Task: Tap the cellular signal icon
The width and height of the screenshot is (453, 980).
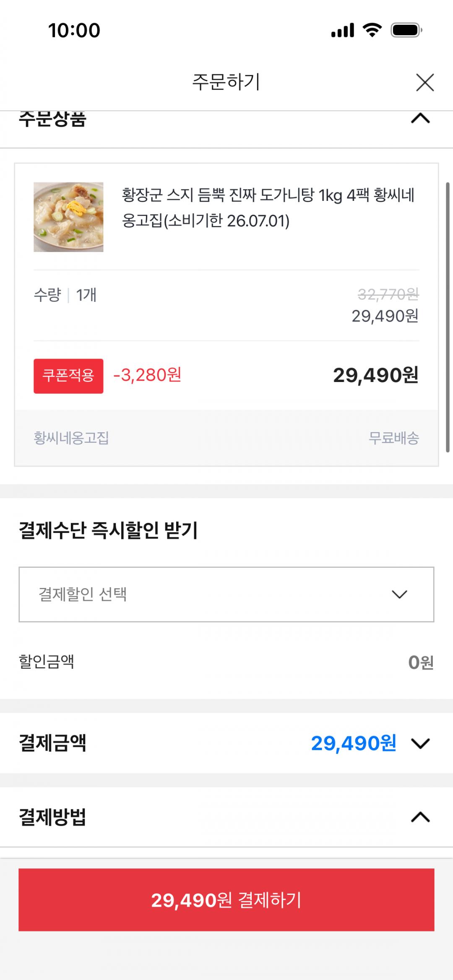Action: pos(342,30)
